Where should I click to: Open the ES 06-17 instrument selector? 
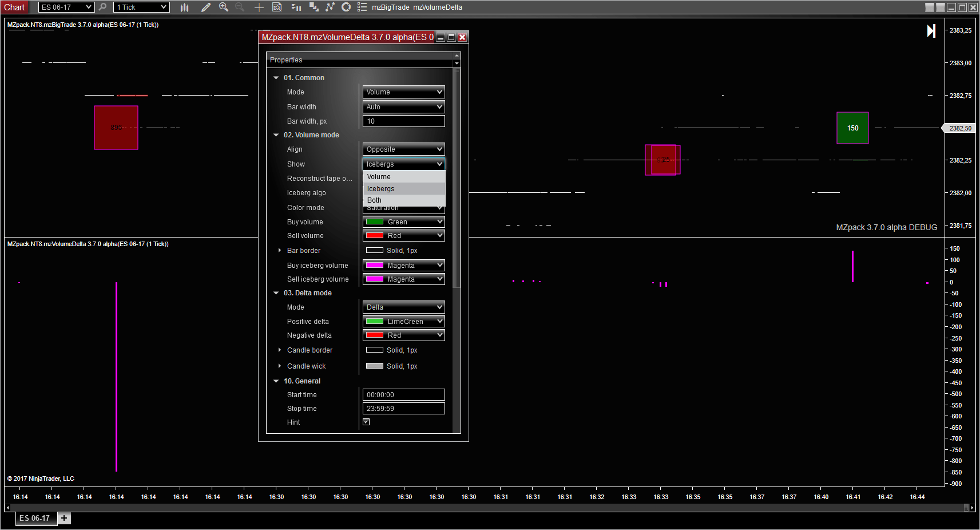[x=66, y=7]
